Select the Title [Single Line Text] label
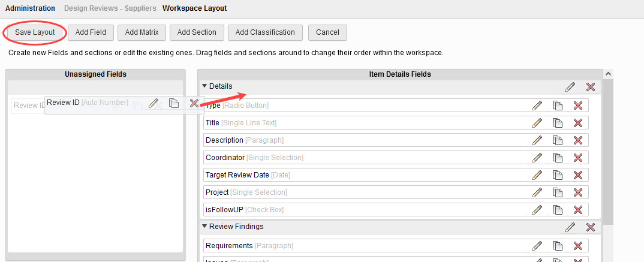The height and width of the screenshot is (262, 644). pos(241,123)
